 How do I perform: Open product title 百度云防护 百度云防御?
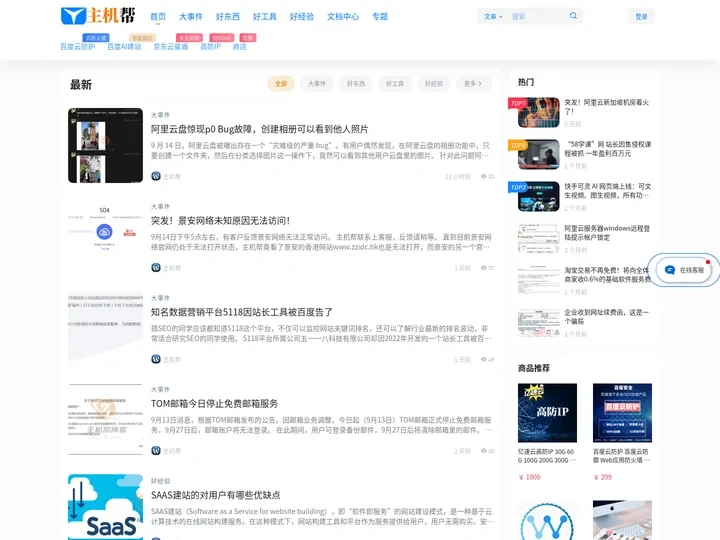click(x=621, y=456)
